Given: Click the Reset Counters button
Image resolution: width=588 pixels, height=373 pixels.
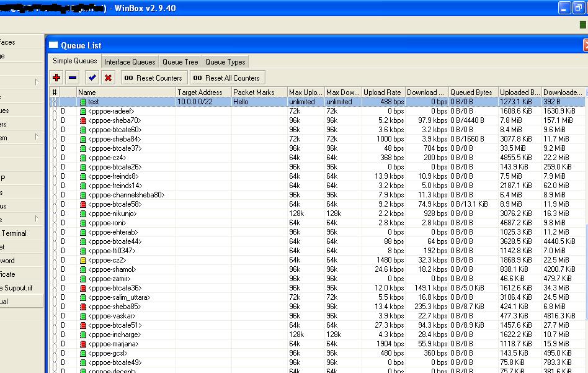Looking at the screenshot, I should click(x=154, y=78).
